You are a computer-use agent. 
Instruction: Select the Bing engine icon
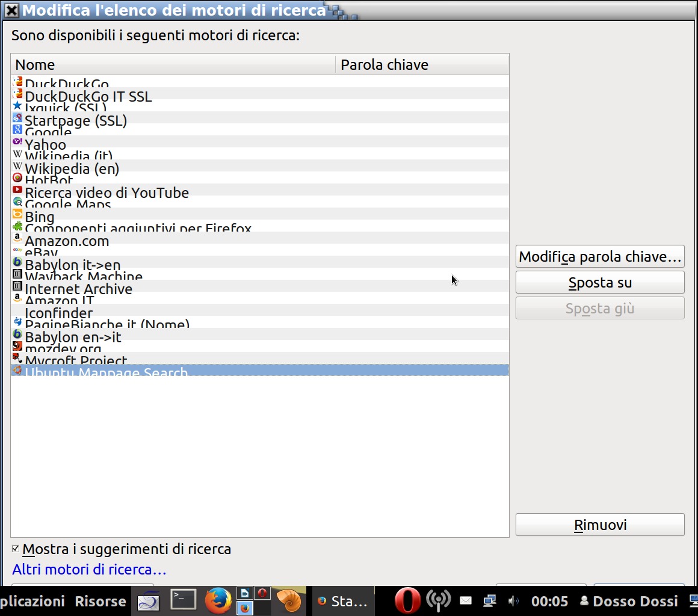point(17,214)
